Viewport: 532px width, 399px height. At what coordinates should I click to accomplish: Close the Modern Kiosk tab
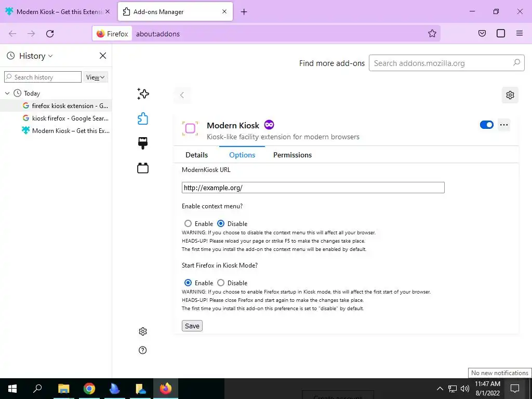pos(108,11)
